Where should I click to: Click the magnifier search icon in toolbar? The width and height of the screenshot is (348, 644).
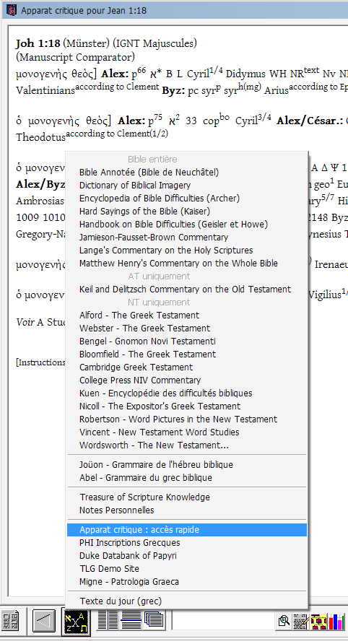pyautogui.click(x=284, y=621)
